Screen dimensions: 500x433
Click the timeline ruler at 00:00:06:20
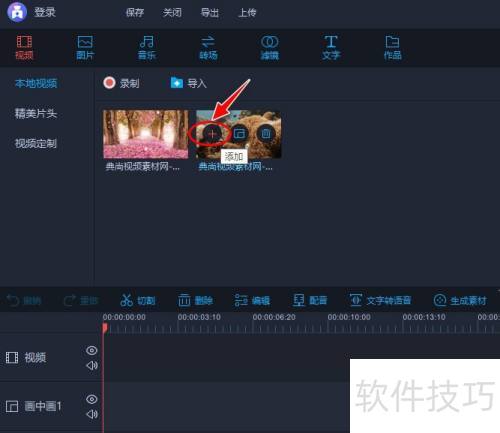coord(274,317)
